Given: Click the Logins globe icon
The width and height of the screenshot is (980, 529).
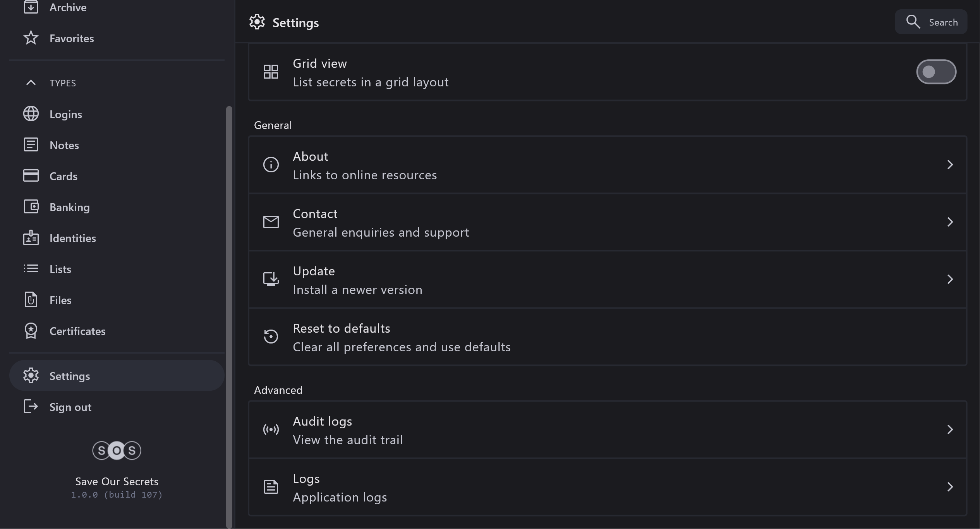Looking at the screenshot, I should [31, 114].
